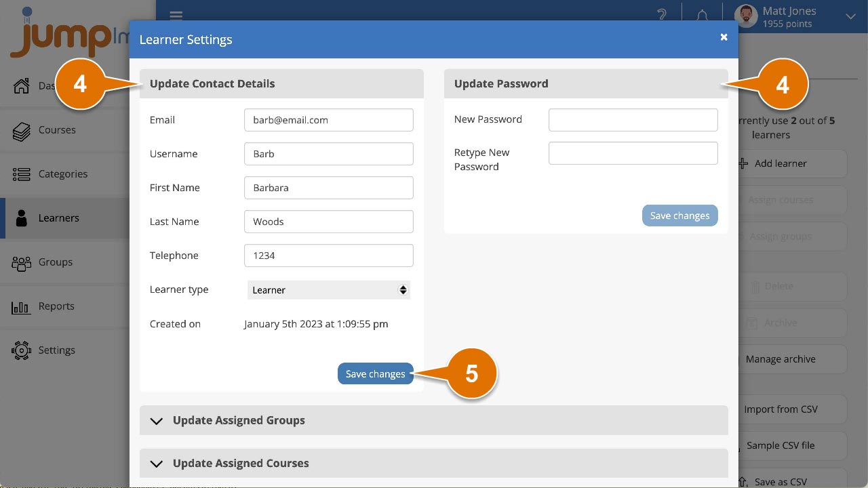
Task: Click the Groups people icon
Action: 22,262
